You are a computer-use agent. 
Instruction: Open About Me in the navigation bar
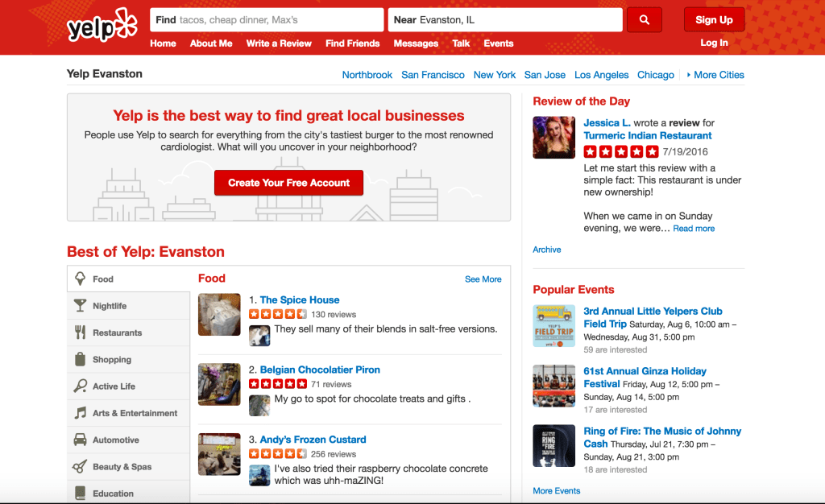[211, 43]
